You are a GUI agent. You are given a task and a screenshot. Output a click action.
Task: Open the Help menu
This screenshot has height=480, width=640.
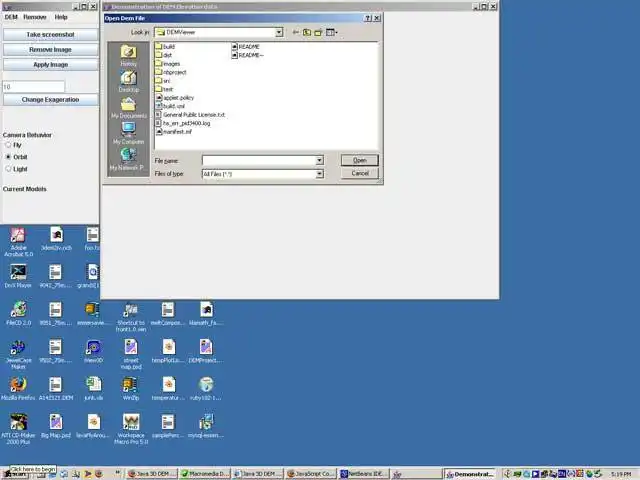pos(61,17)
